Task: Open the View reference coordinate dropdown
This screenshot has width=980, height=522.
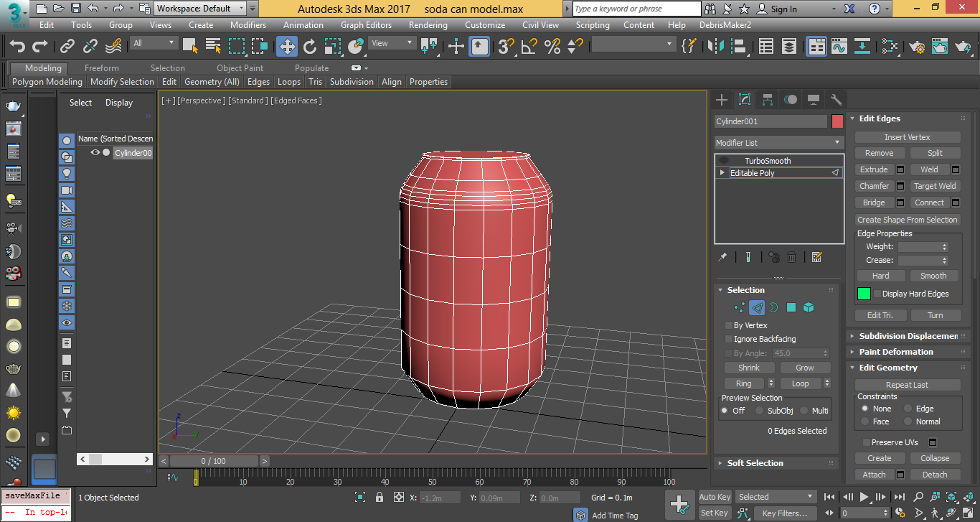Action: [x=392, y=43]
